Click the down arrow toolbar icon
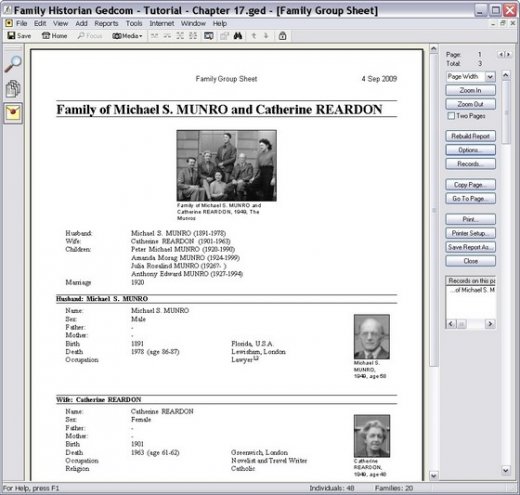 tap(266, 36)
